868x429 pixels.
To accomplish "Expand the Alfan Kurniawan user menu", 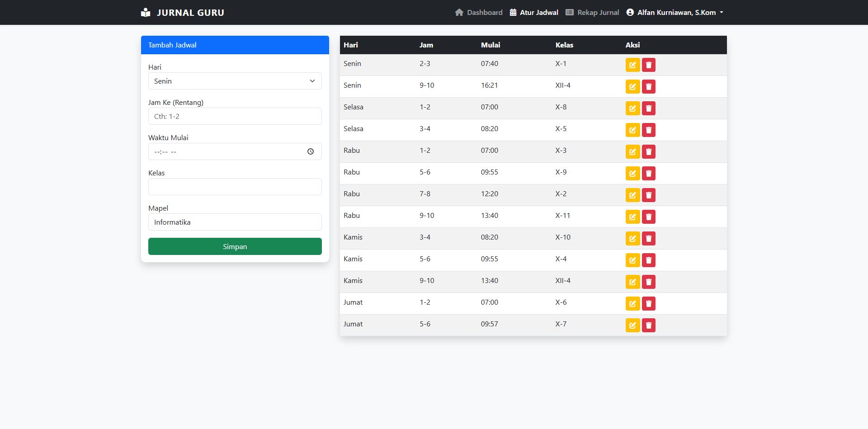I will click(x=675, y=13).
